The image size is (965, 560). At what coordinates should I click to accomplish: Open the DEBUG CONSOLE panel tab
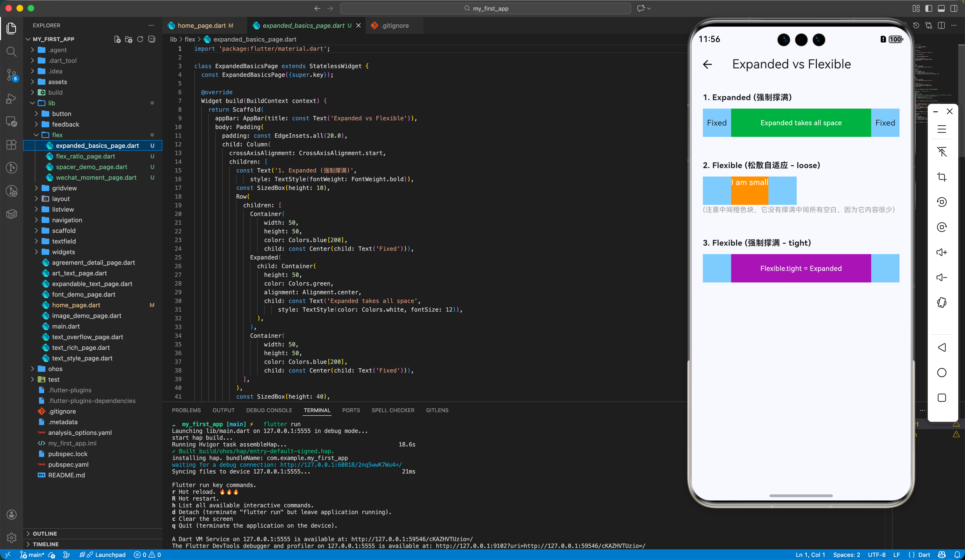(x=269, y=410)
